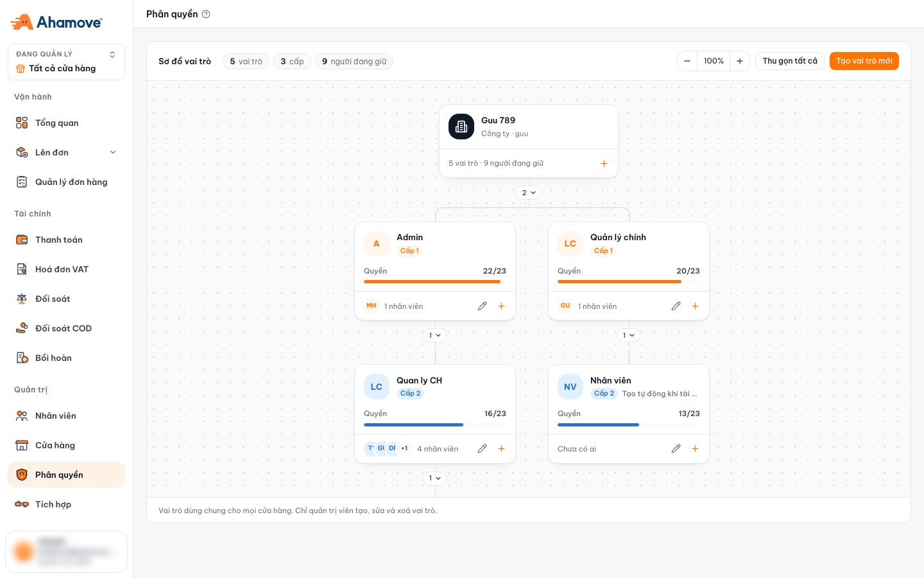The width and height of the screenshot is (924, 578).
Task: Select Cửa hàng in the sidebar
Action: point(66,445)
